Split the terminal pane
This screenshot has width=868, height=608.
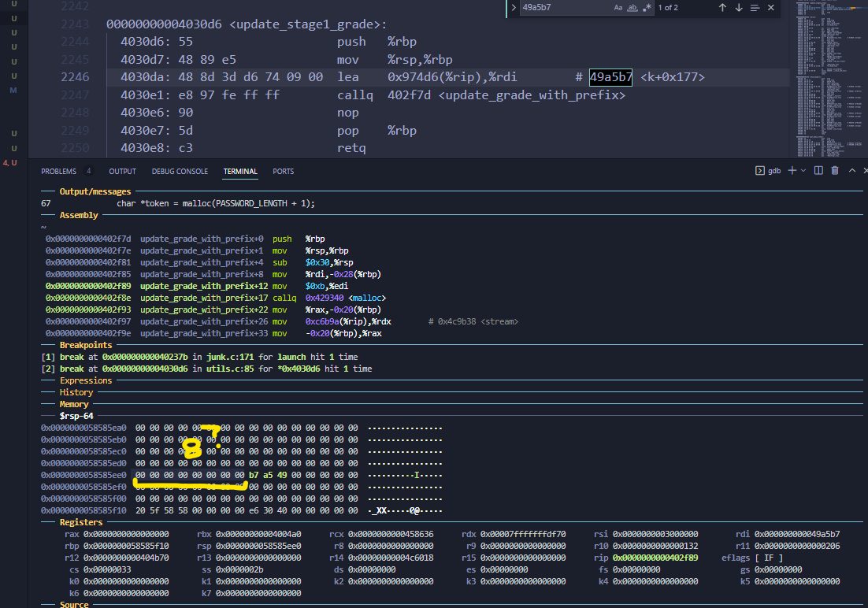tap(818, 171)
